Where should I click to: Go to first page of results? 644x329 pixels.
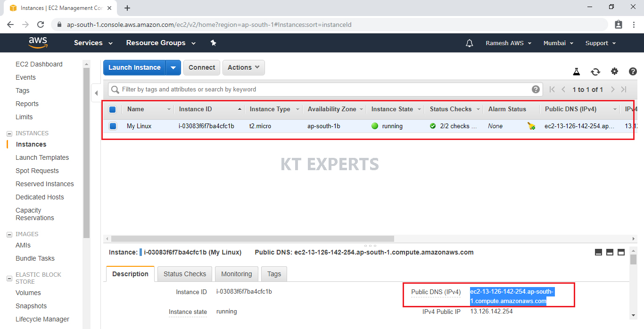[x=552, y=90]
